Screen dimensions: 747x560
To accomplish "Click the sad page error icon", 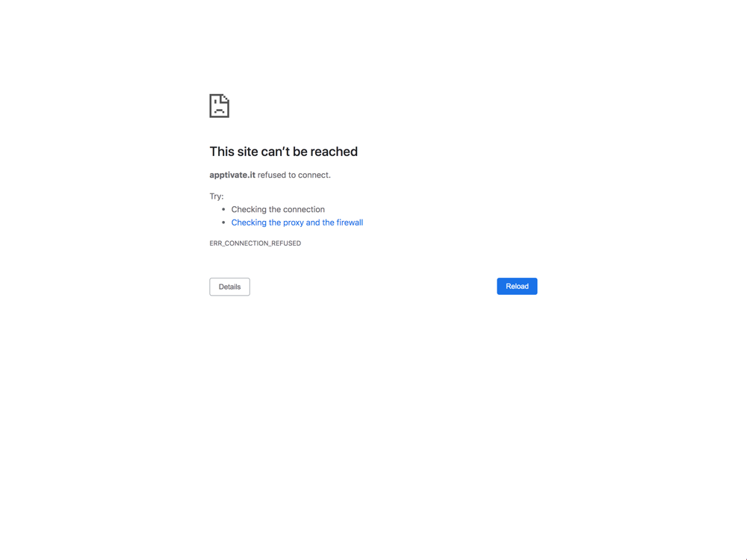I will pyautogui.click(x=219, y=106).
